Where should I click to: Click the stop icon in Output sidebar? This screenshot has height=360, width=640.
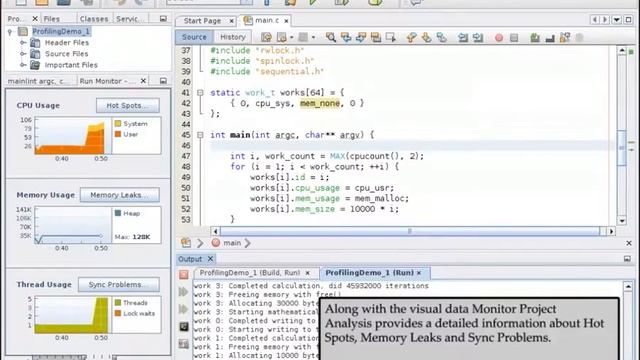184,275
